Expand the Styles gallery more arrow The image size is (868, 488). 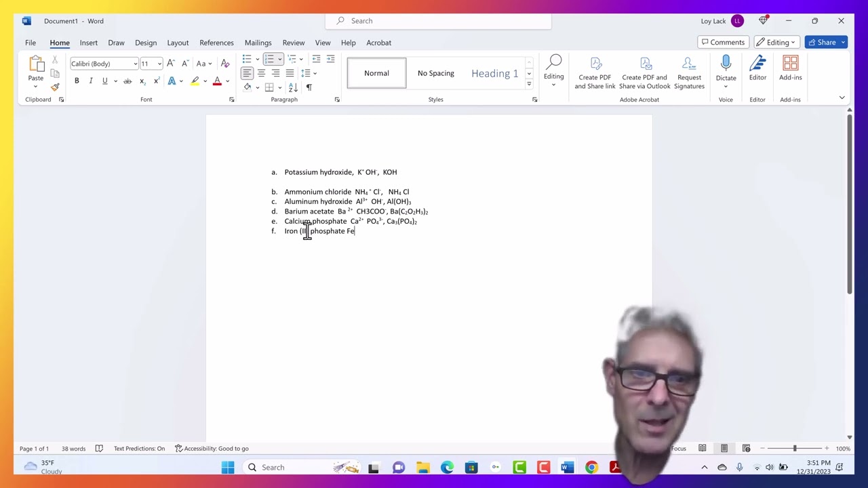tap(529, 84)
